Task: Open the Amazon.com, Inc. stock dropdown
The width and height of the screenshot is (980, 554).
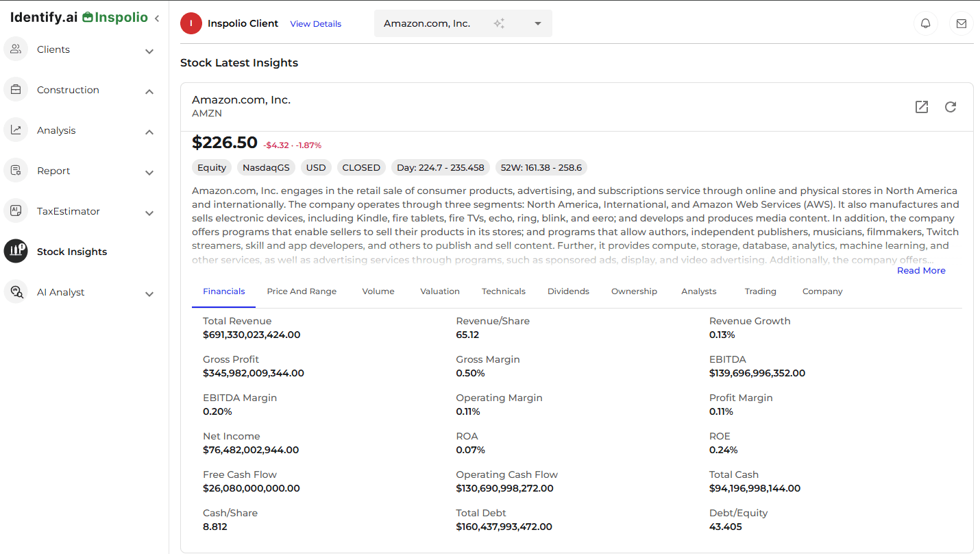Action: click(538, 23)
